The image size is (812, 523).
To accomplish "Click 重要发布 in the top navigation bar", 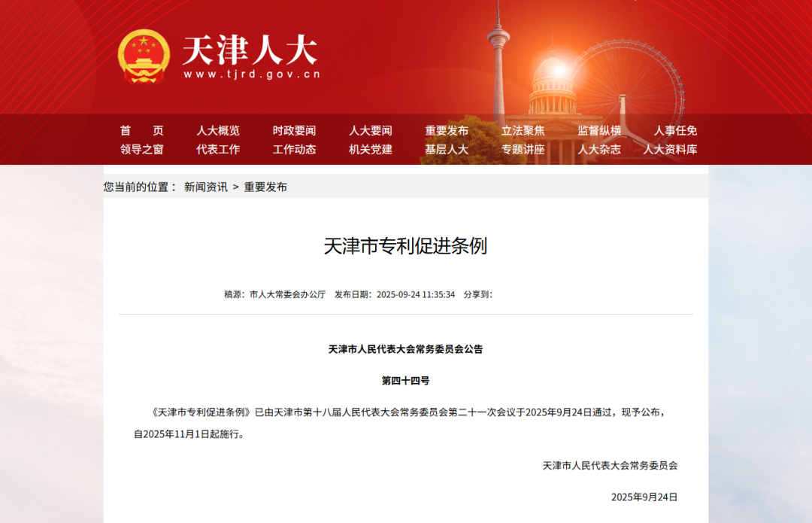I will tap(447, 130).
